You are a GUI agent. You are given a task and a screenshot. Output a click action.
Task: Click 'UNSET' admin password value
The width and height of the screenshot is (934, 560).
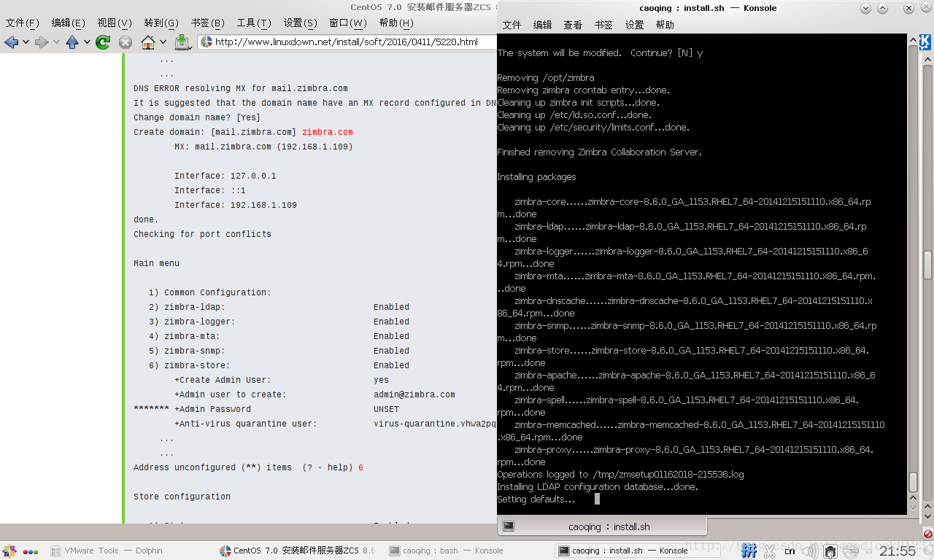tap(387, 409)
